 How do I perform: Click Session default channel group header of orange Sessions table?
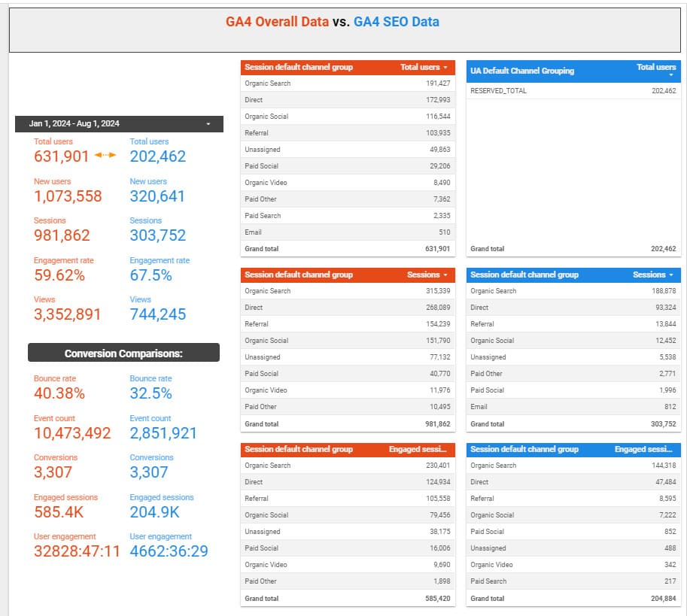point(299,275)
